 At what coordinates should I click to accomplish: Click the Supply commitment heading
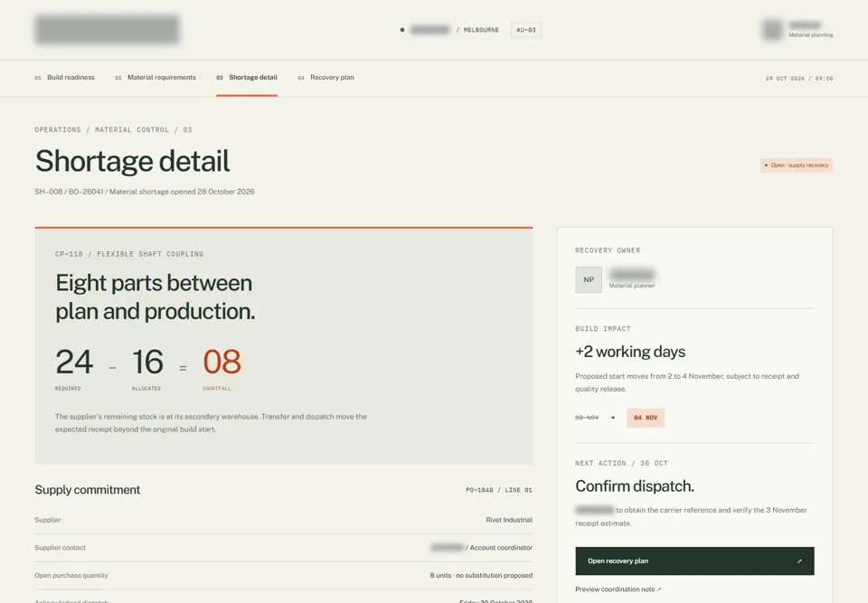coord(88,489)
